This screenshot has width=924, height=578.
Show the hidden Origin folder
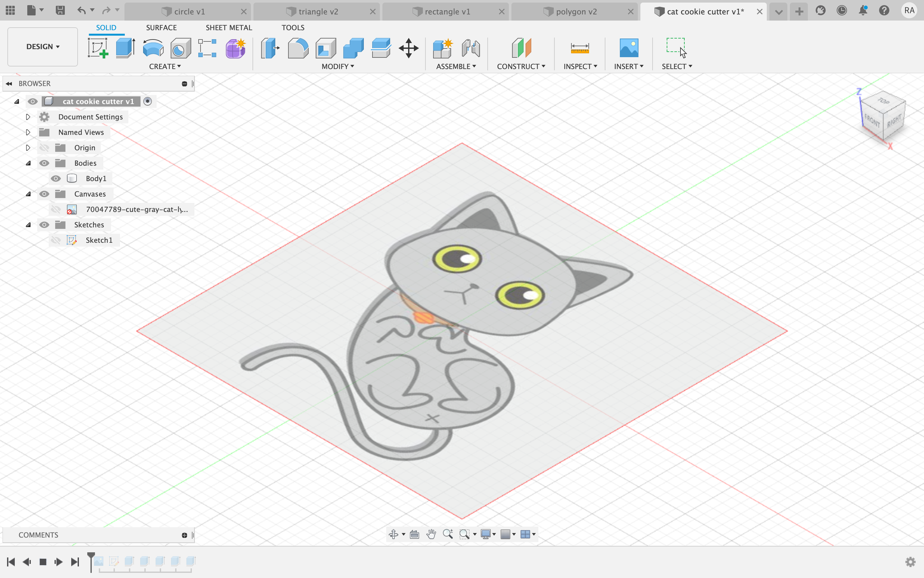tap(44, 148)
